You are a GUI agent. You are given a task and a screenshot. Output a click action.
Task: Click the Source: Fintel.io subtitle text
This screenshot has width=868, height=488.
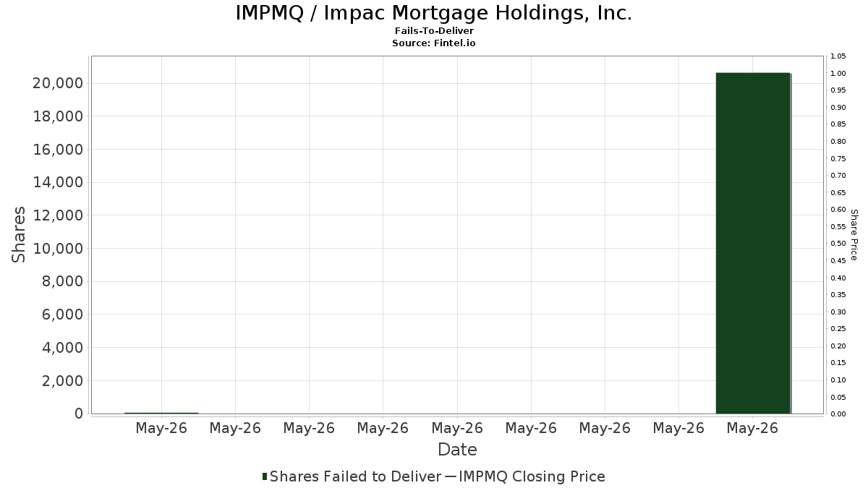tap(434, 43)
